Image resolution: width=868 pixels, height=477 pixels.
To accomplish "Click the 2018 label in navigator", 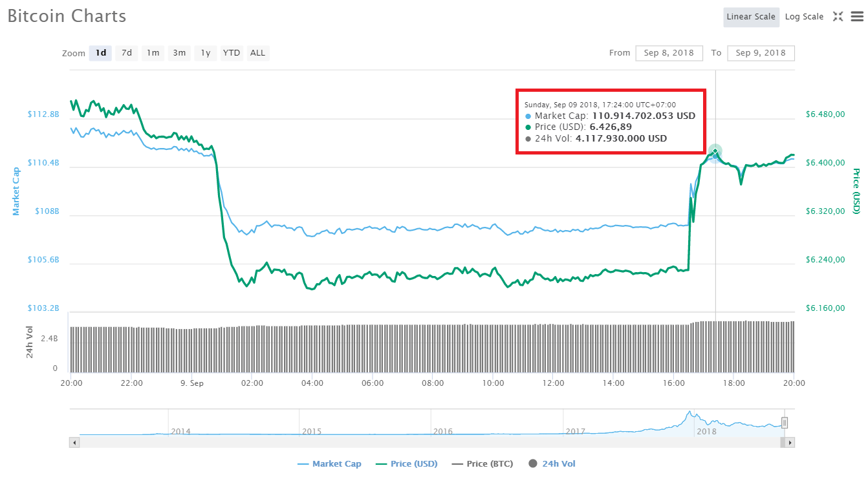I will click(707, 431).
